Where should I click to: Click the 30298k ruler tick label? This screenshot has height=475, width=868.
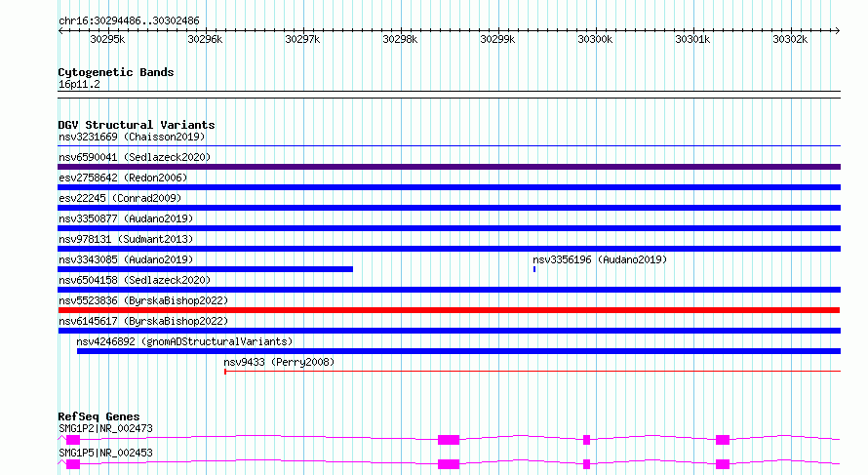click(400, 39)
